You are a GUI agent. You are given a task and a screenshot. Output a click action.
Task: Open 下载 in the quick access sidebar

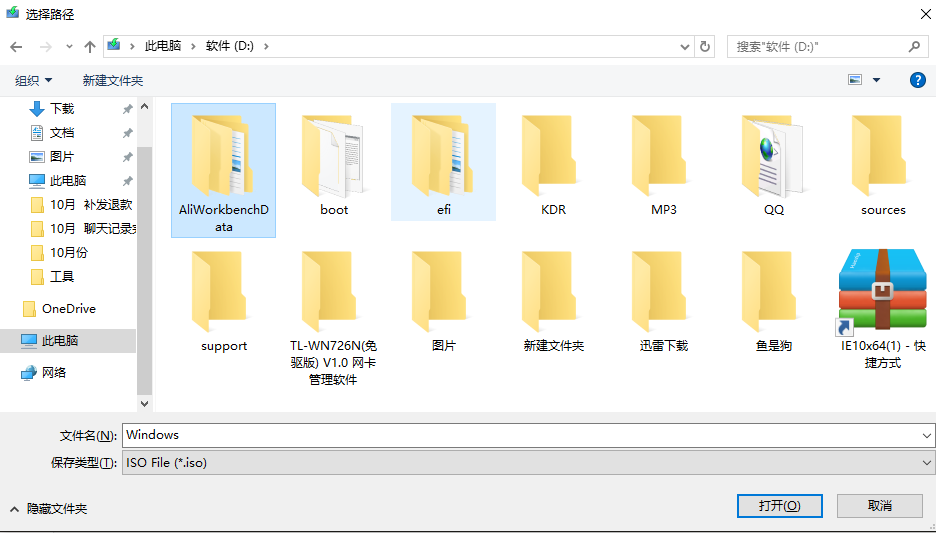coord(62,109)
